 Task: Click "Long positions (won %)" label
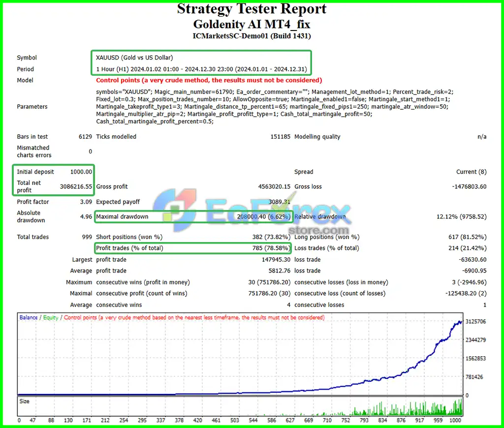[x=327, y=237]
